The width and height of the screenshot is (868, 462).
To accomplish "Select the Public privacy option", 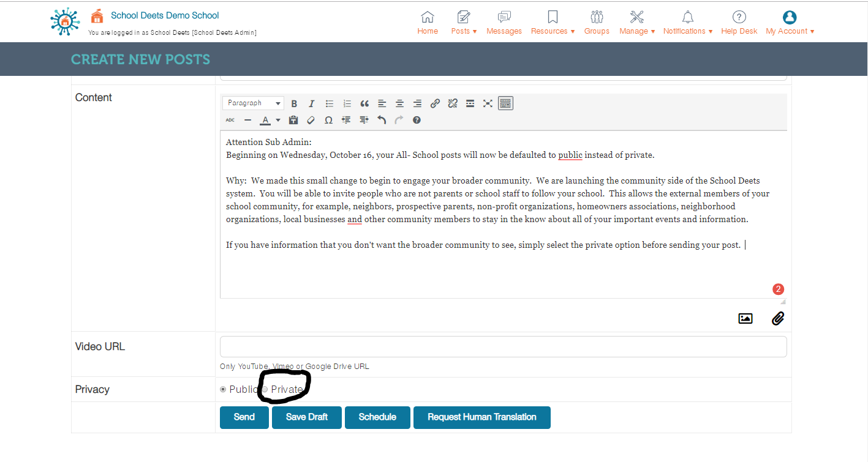I will [x=223, y=389].
